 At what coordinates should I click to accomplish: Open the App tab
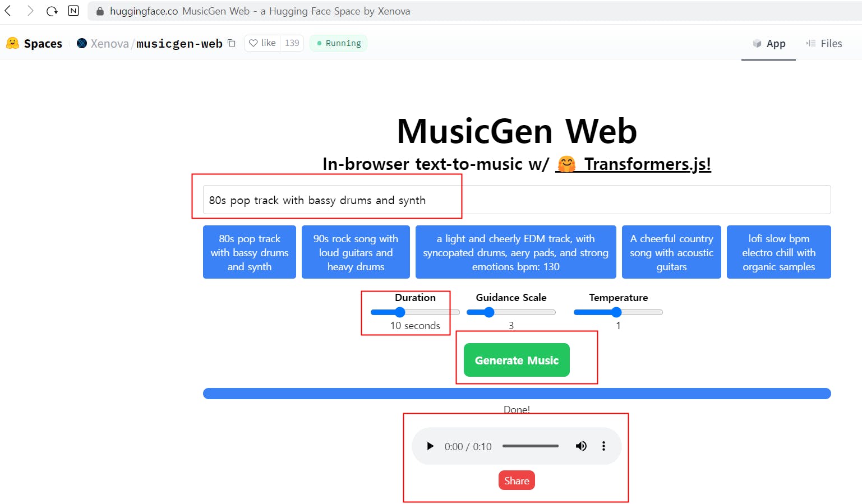(769, 43)
